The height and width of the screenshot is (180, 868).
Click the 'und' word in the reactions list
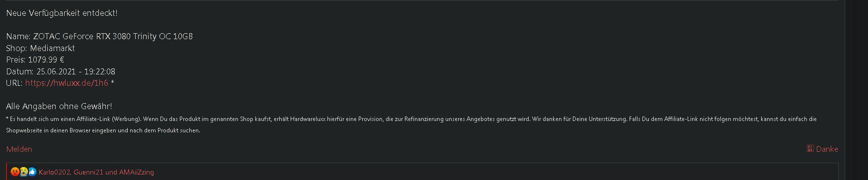(x=111, y=172)
